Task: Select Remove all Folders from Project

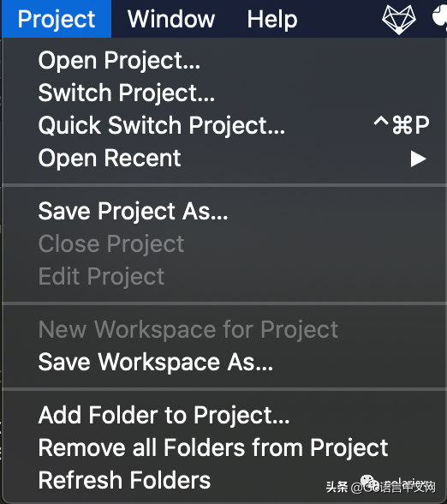Action: click(223, 447)
